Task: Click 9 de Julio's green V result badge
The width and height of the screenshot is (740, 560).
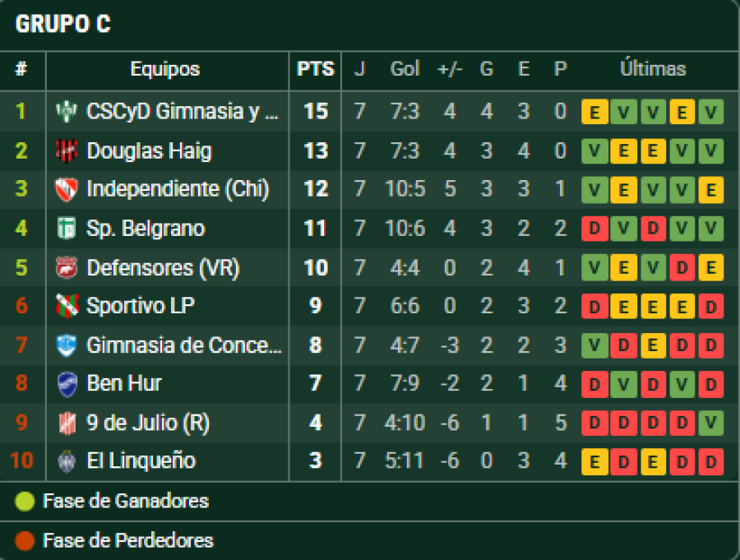Action: coord(711,423)
